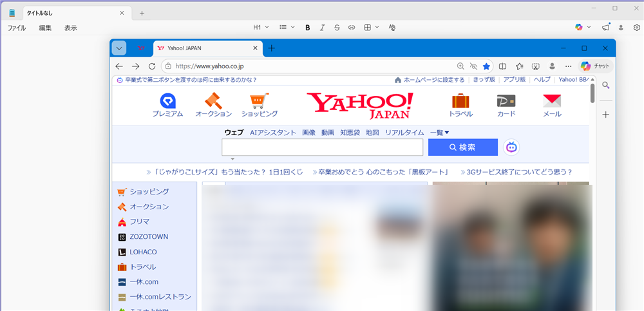644x311 pixels.
Task: Go forward in Edge browser
Action: 135,66
